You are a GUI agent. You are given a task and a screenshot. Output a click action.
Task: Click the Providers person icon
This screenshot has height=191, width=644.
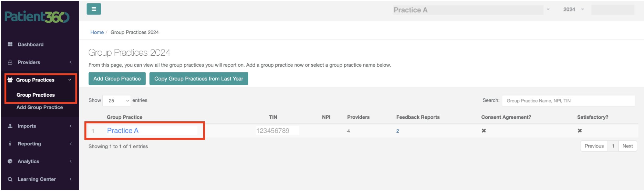pos(10,62)
